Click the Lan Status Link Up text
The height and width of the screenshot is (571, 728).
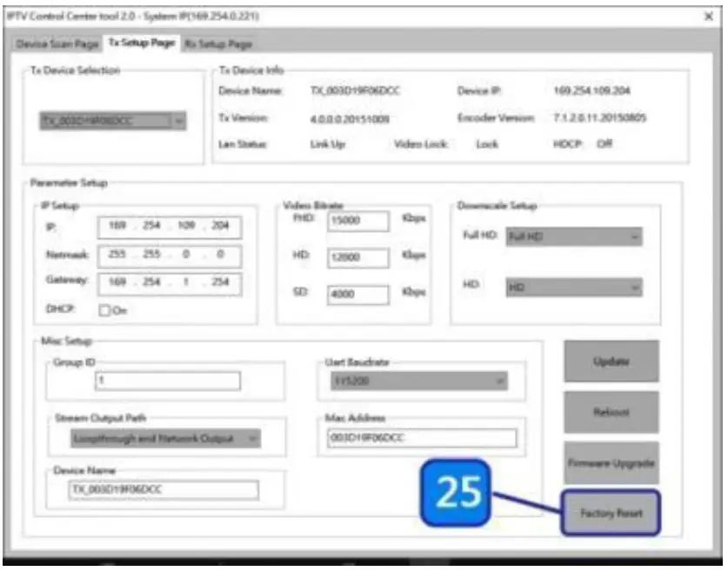(327, 144)
